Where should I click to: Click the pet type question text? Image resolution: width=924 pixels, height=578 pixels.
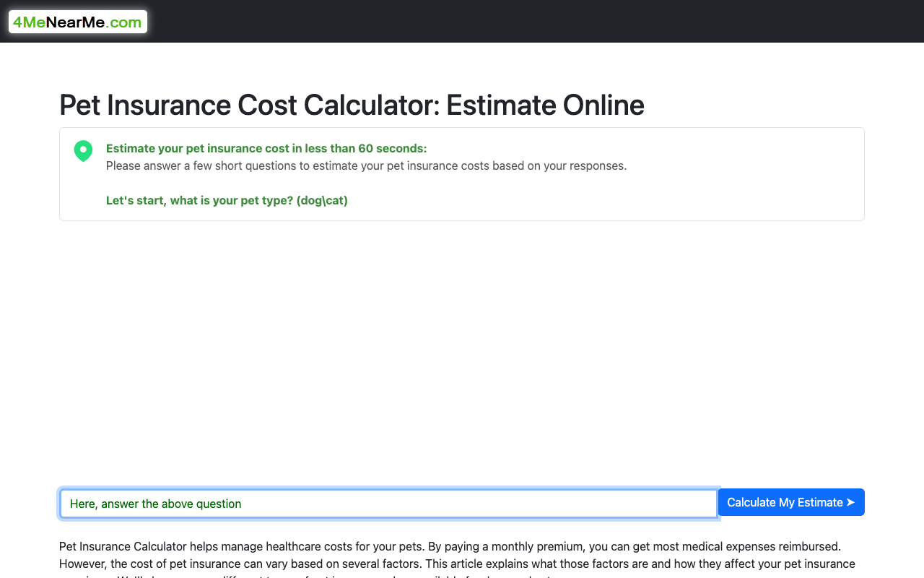(x=227, y=200)
